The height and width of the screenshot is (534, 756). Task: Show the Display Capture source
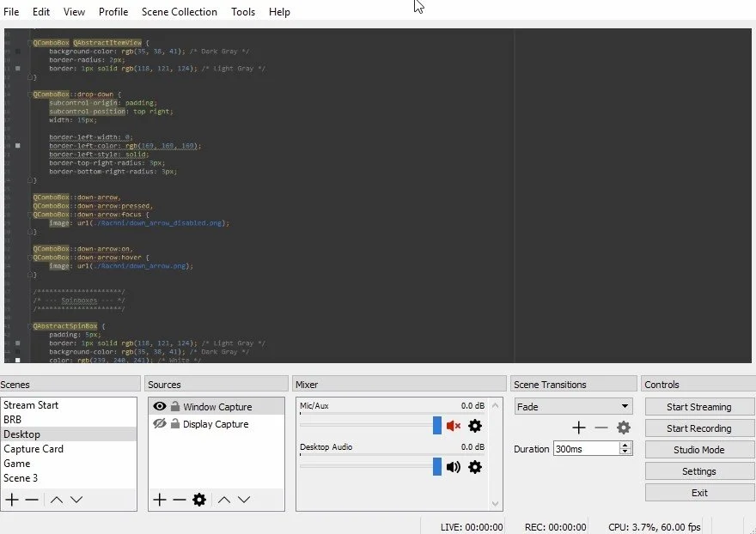pos(159,424)
